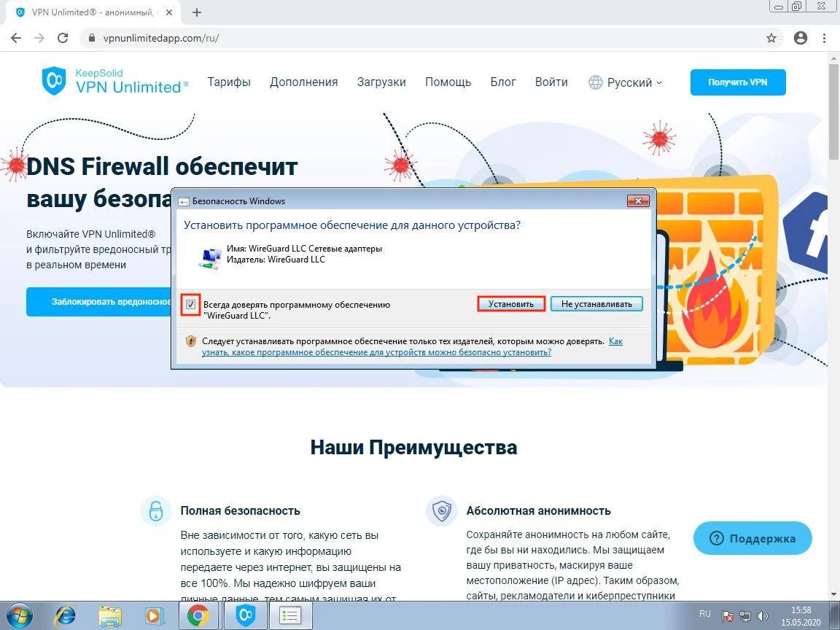Click the Google Chrome taskbar icon
Viewport: 840px width, 630px height.
pos(198,615)
